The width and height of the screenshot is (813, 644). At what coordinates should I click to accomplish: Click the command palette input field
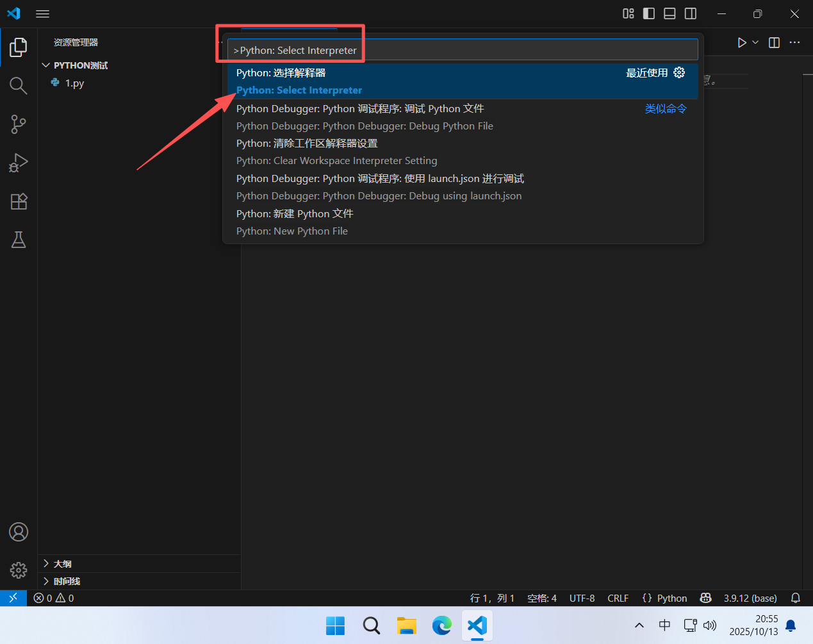coord(463,50)
